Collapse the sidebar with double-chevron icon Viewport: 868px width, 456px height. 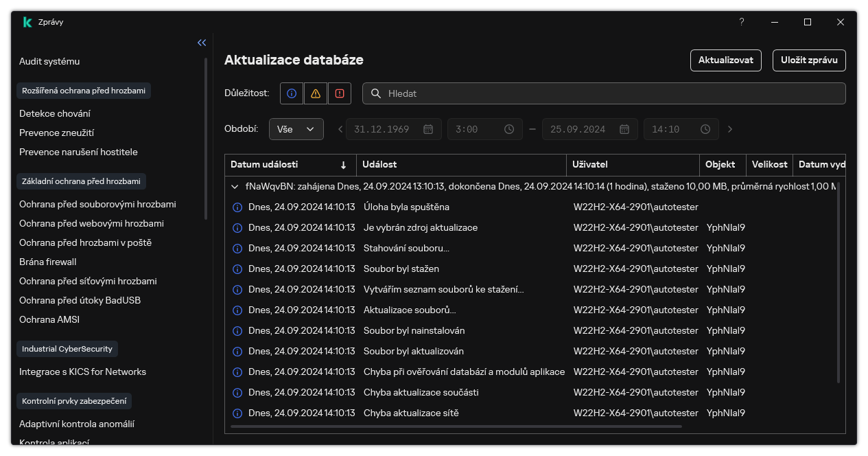202,43
